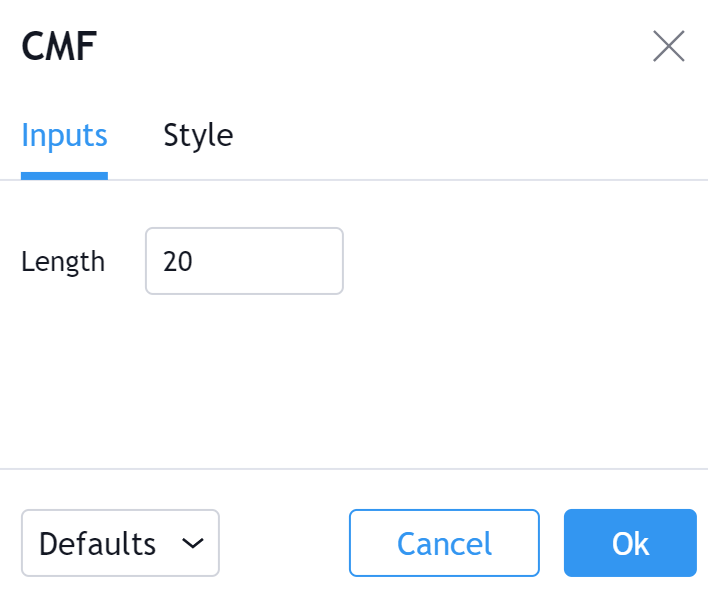Switch to the Style tab

(198, 135)
